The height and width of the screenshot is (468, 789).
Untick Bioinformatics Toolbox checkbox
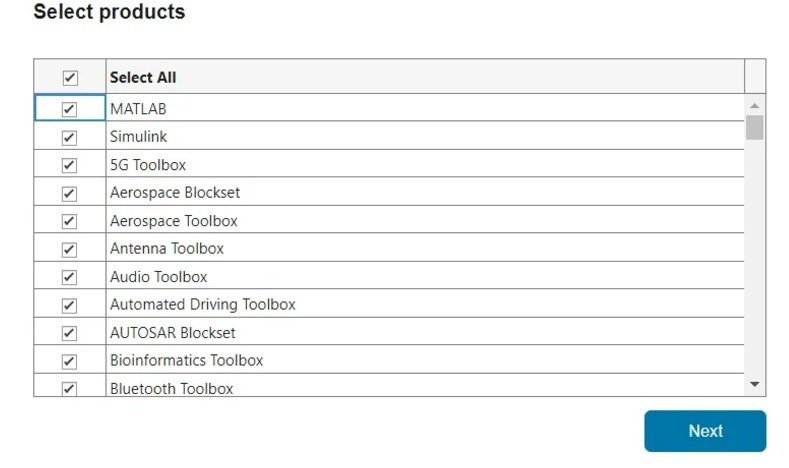click(x=70, y=361)
